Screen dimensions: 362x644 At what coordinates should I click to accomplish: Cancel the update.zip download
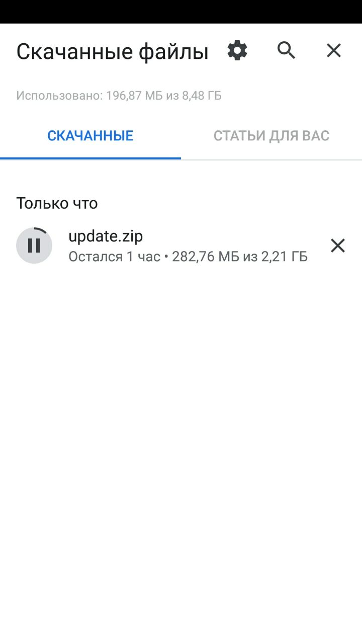click(x=337, y=246)
